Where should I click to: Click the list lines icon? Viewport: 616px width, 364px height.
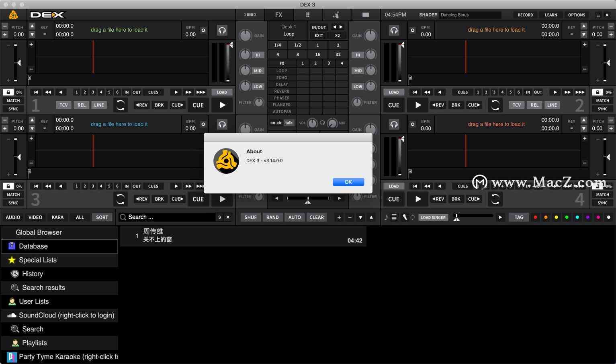tap(394, 218)
